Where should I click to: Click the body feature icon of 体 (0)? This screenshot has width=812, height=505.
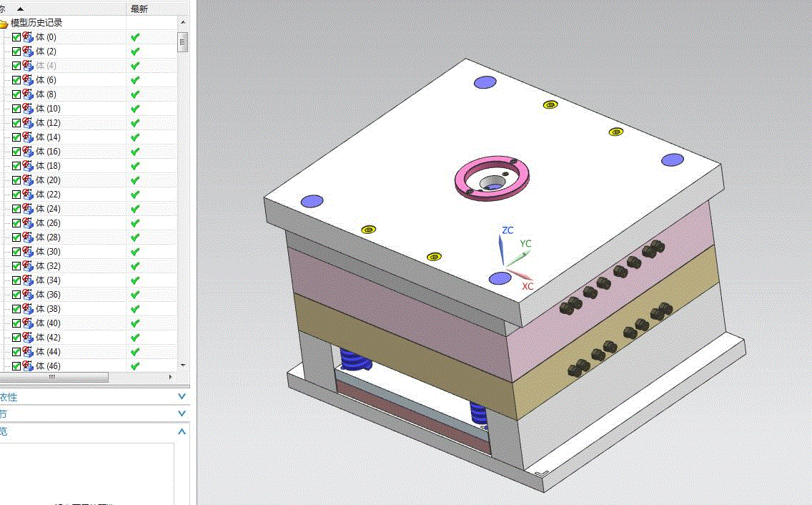point(28,36)
